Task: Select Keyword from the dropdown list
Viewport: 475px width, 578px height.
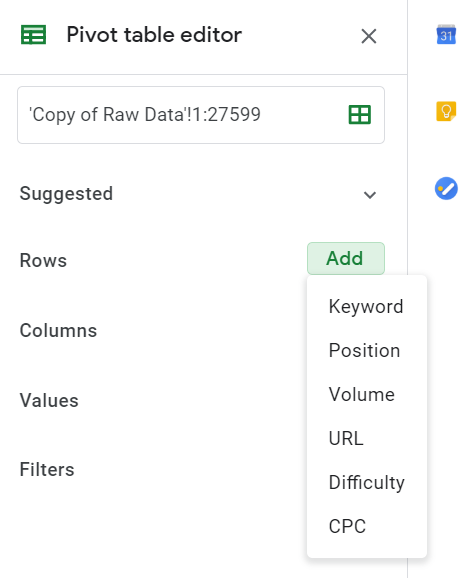Action: (x=367, y=307)
